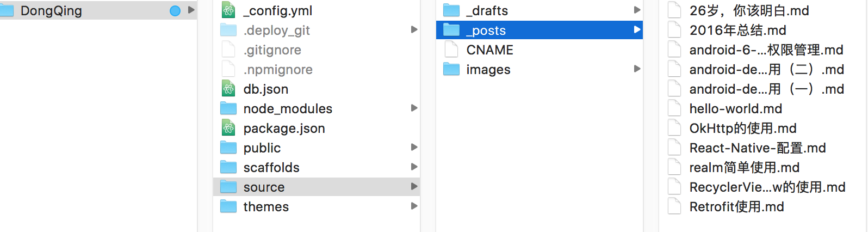The image size is (868, 232).
Task: Select the React-Native-配置.md file
Action: coord(757,148)
